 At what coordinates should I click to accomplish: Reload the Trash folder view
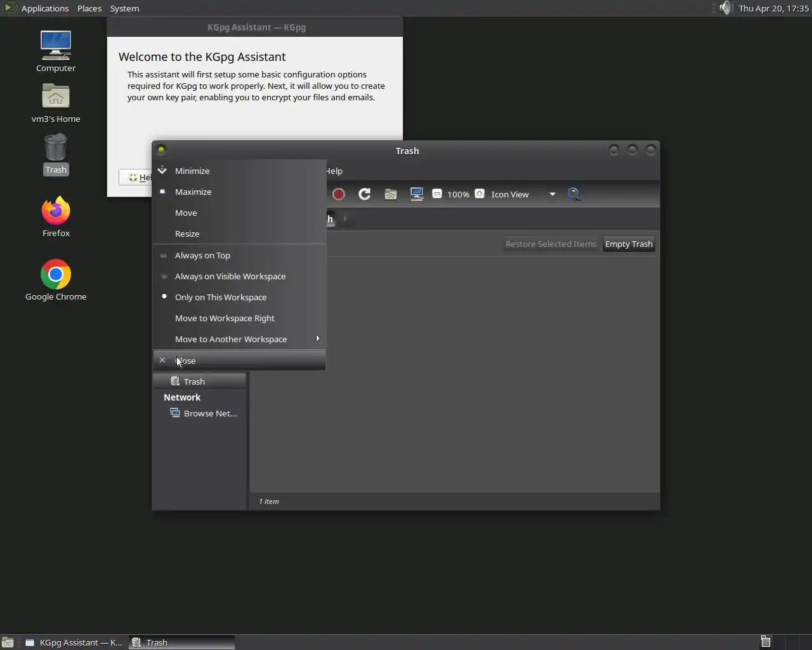click(364, 194)
